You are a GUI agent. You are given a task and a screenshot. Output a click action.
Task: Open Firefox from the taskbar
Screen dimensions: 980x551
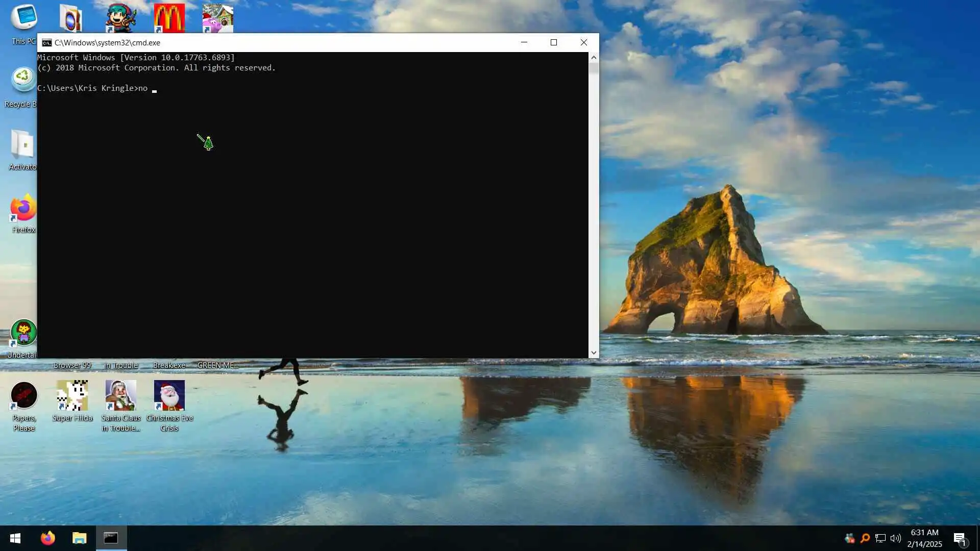point(48,538)
